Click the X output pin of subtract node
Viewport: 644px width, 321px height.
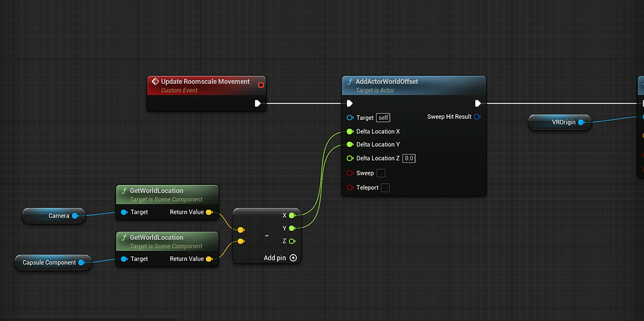click(x=292, y=215)
